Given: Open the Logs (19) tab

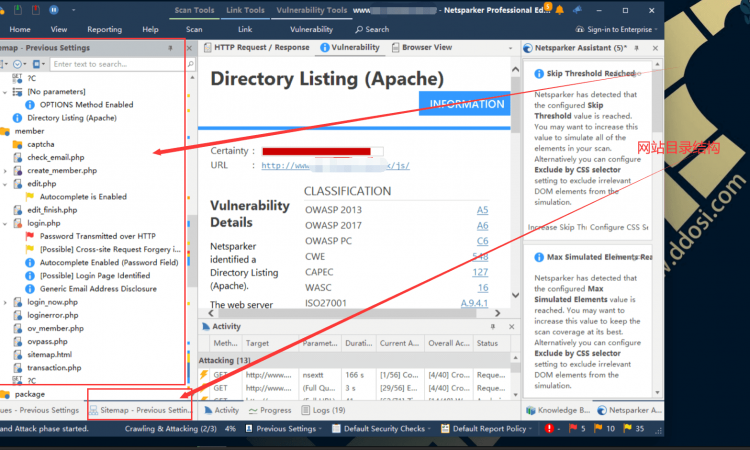Looking at the screenshot, I should click(x=323, y=410).
